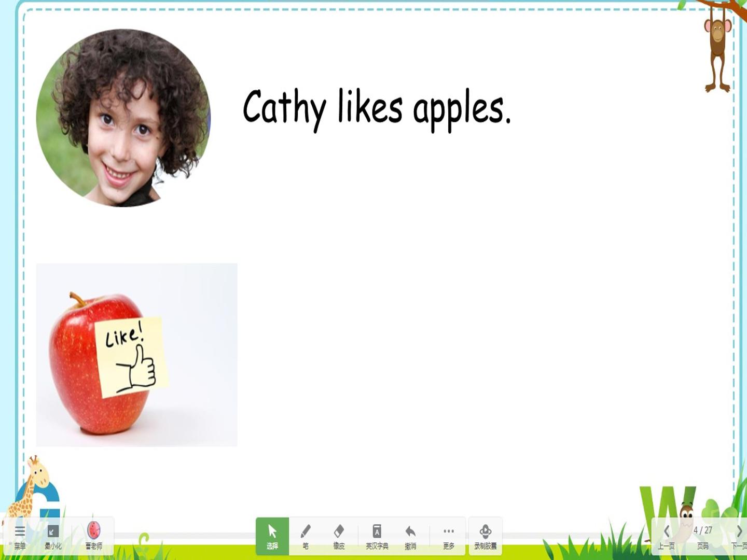Undo with the 撤消 arrow icon
The image size is (747, 560).
410,536
